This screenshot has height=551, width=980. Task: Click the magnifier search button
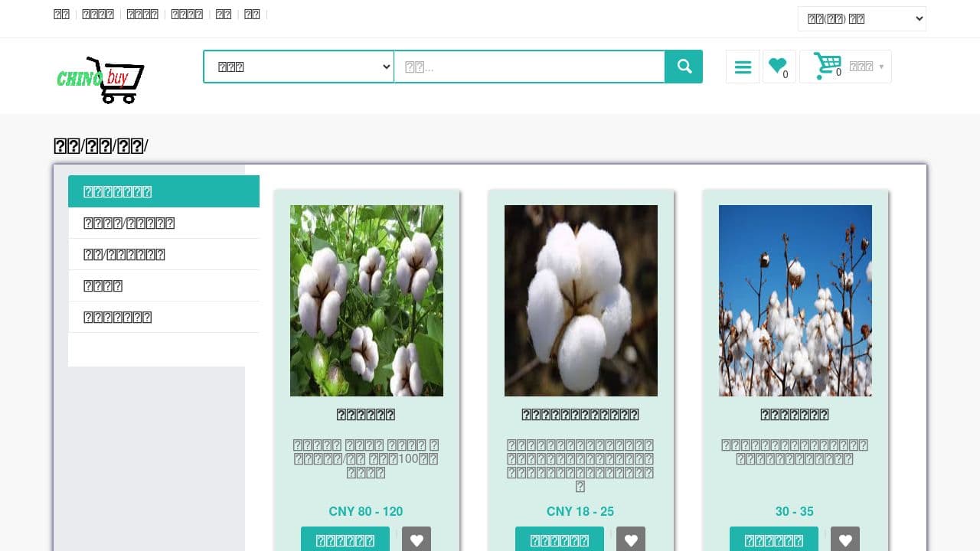(684, 67)
